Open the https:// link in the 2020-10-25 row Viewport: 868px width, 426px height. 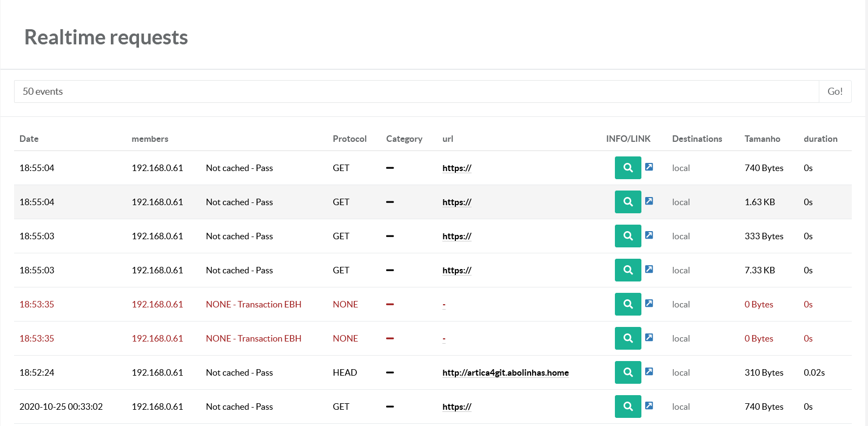(457, 407)
